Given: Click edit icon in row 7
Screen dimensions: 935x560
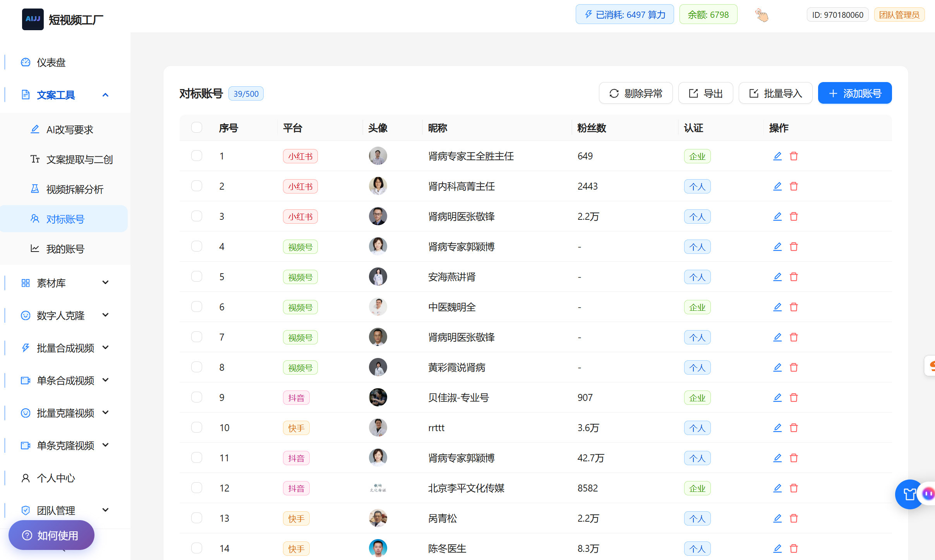Looking at the screenshot, I should tap(777, 337).
